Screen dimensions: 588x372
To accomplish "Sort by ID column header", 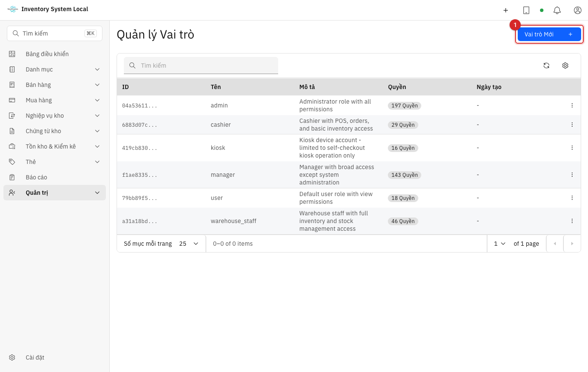I will pyautogui.click(x=126, y=87).
